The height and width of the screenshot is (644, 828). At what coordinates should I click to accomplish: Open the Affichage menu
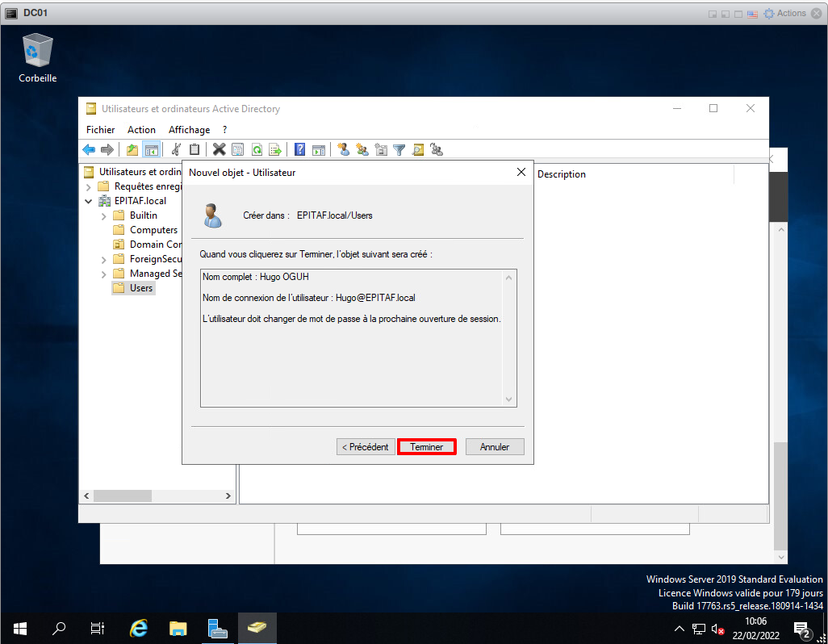click(189, 130)
